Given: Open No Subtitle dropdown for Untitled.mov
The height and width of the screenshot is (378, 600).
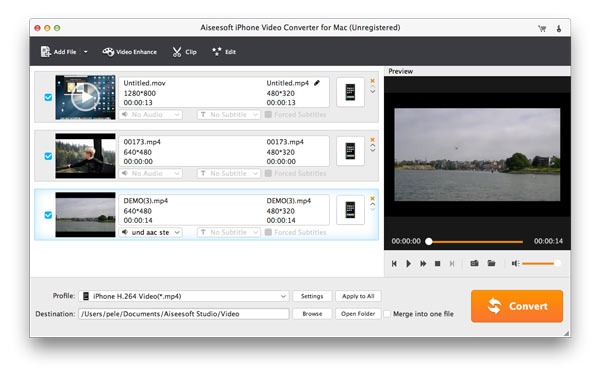Looking at the screenshot, I should click(x=229, y=114).
